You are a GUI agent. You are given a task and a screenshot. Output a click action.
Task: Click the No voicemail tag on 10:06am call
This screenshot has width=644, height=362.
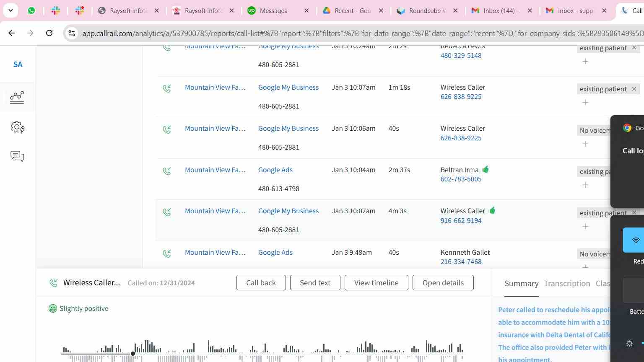tap(594, 130)
